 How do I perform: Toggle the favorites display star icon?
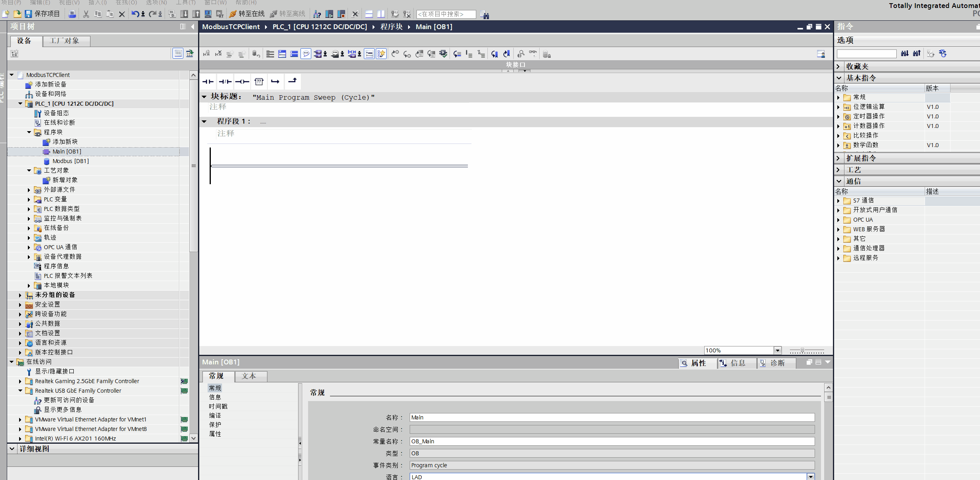click(x=381, y=54)
